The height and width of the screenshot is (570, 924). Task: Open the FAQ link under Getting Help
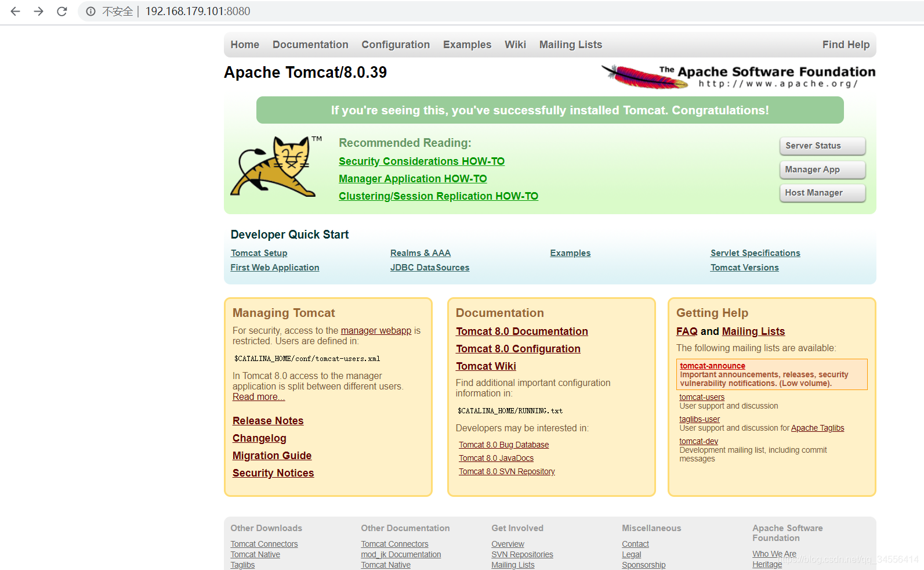tap(687, 331)
